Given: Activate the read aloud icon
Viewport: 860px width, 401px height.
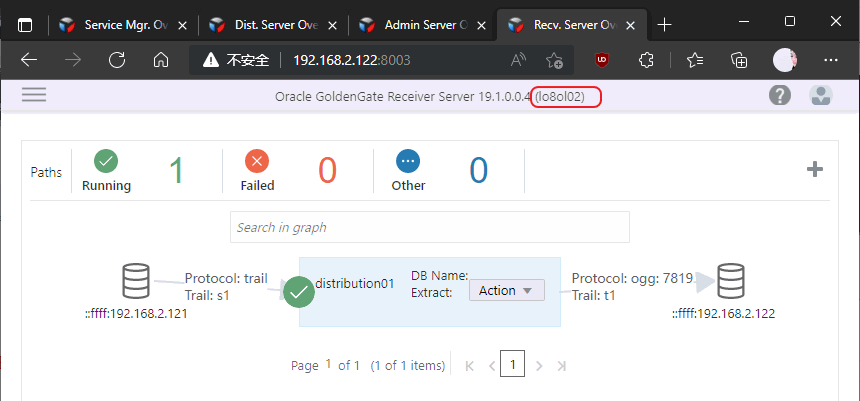Looking at the screenshot, I should 518,60.
